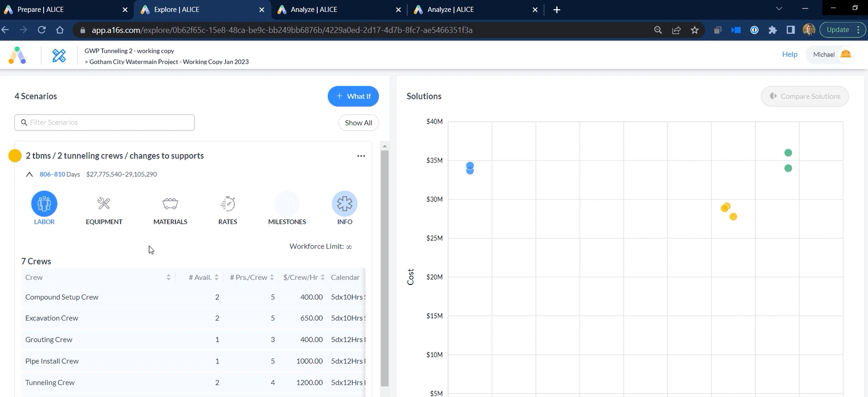Click the ALICE logo
Viewport: 868px width, 397px height.
18,56
